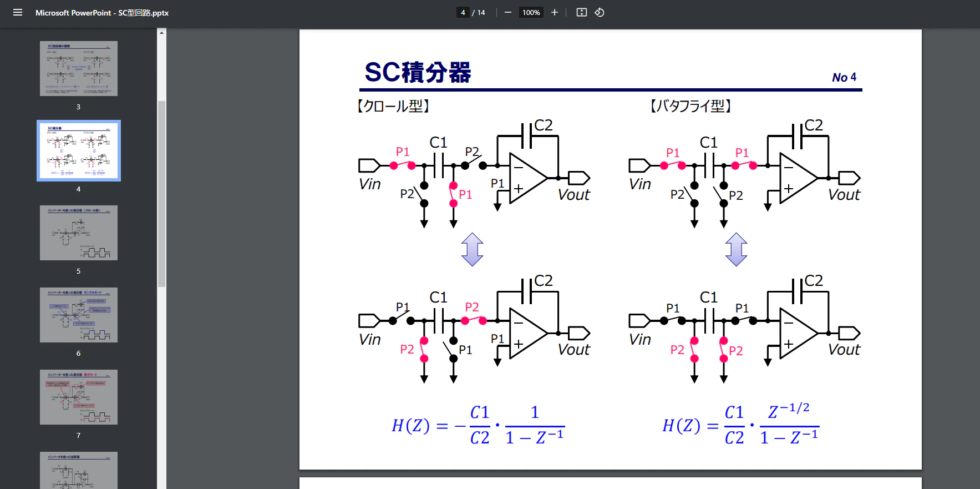Click the scroll-up arrow of thumbnail sidebar
This screenshot has width=980, height=489.
pos(161,33)
